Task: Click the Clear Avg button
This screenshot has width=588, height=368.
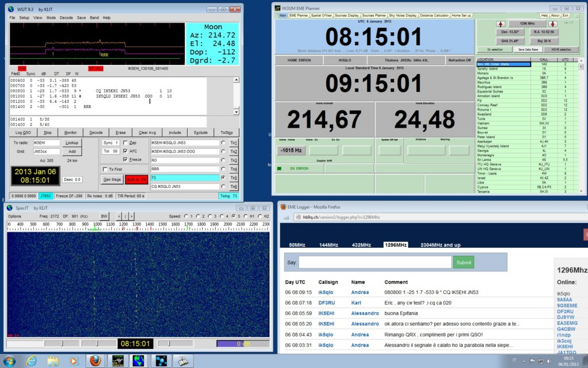Action: click(147, 133)
